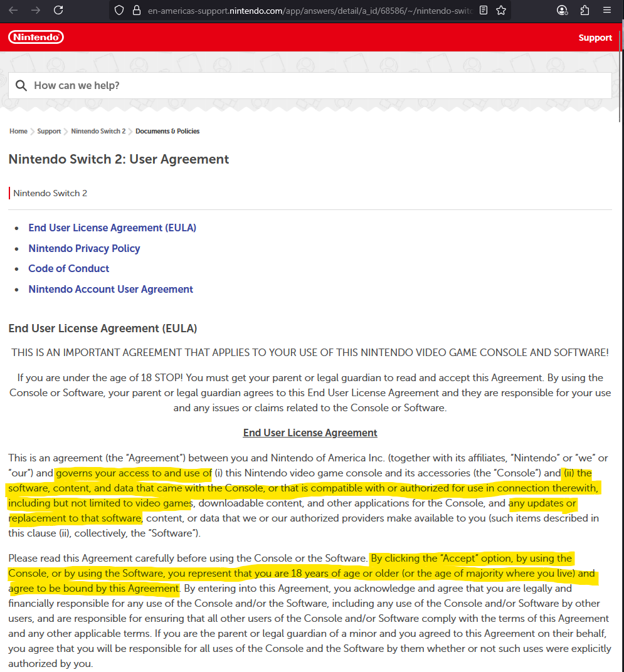
Task: Bookmark this page with the star icon
Action: point(501,10)
